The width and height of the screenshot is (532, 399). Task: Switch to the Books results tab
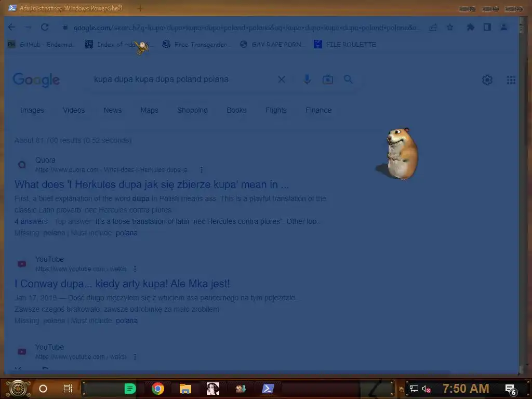(236, 110)
